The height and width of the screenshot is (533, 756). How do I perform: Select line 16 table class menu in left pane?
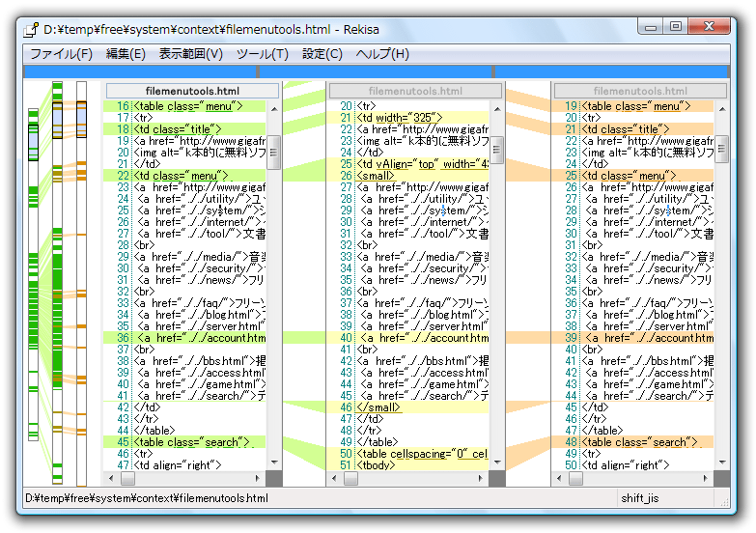click(x=184, y=106)
